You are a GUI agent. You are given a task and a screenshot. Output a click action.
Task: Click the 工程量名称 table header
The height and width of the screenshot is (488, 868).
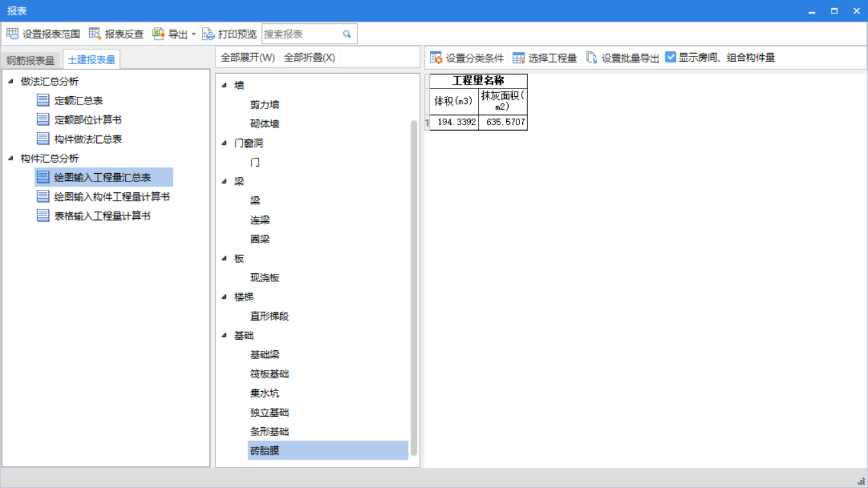click(x=479, y=81)
